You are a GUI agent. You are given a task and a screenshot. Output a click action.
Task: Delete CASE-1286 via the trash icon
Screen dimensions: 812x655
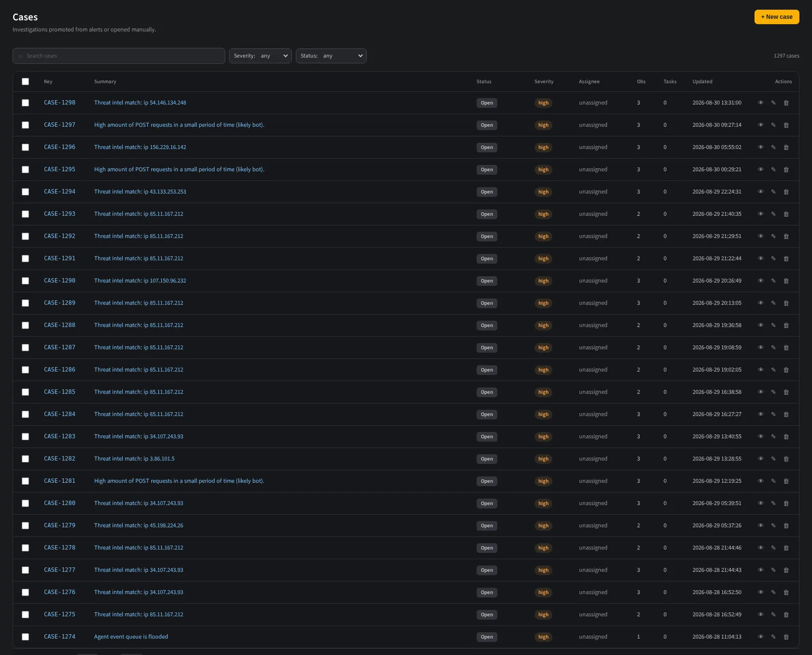click(786, 370)
